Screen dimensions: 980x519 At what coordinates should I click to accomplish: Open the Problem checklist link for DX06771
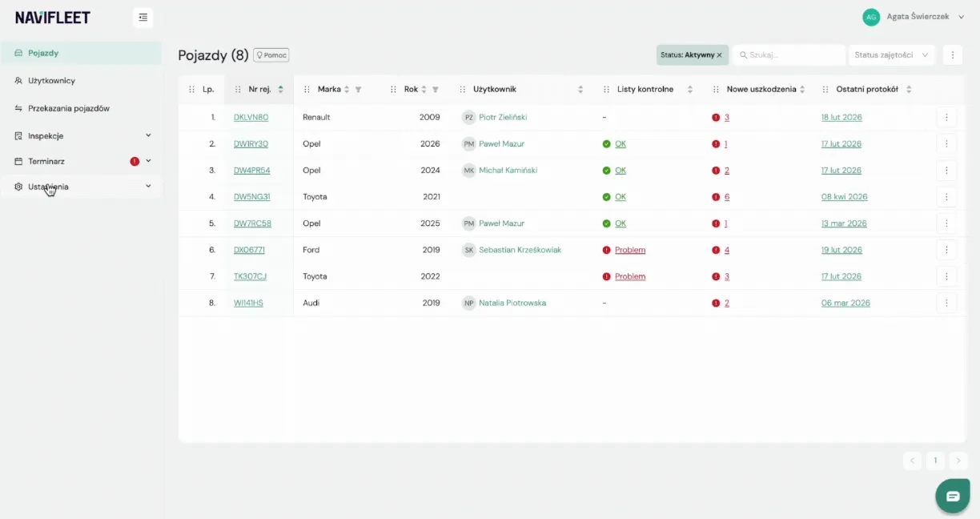tap(630, 250)
